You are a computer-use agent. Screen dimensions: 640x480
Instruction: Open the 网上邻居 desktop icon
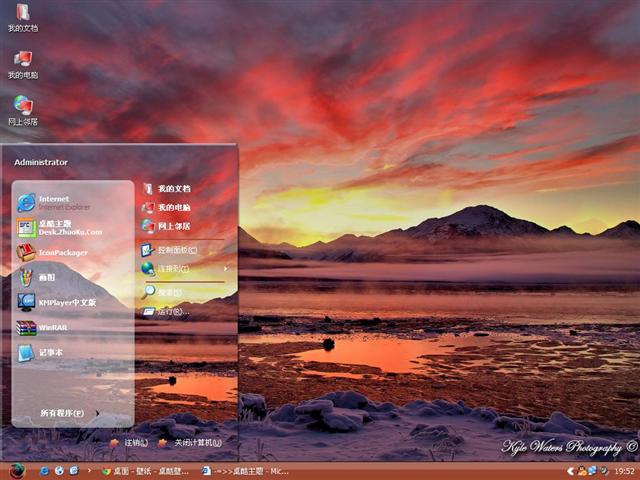point(23,111)
